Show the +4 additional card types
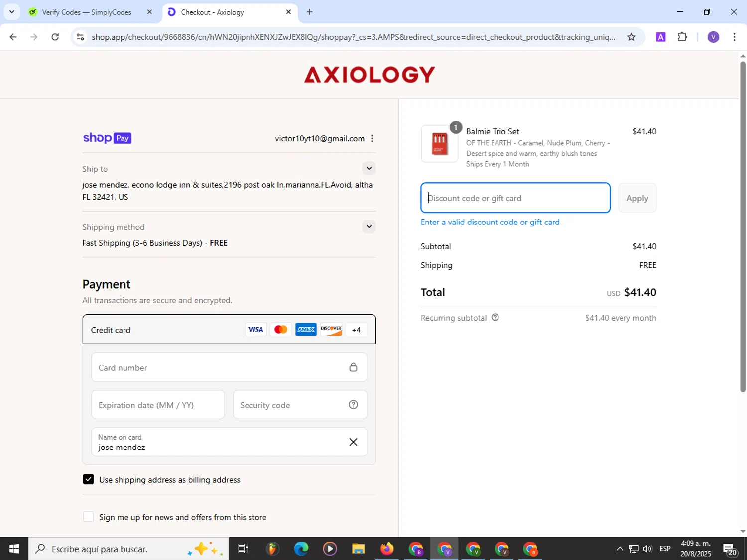 coord(356,330)
